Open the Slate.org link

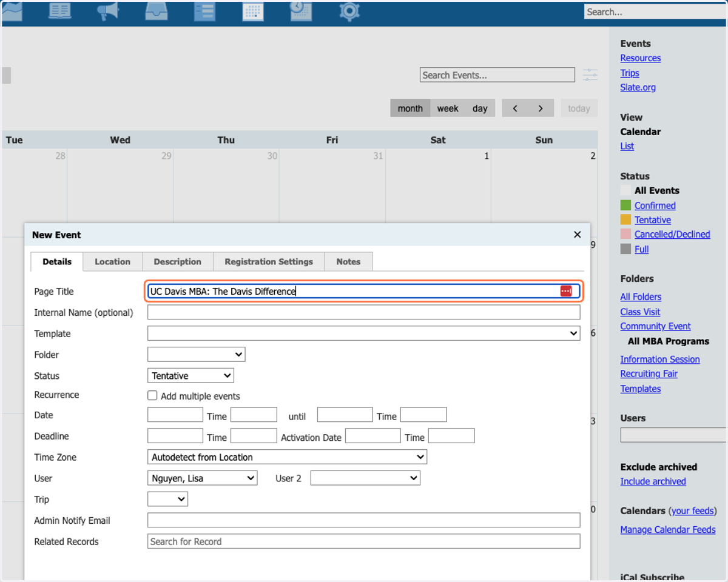tap(638, 87)
